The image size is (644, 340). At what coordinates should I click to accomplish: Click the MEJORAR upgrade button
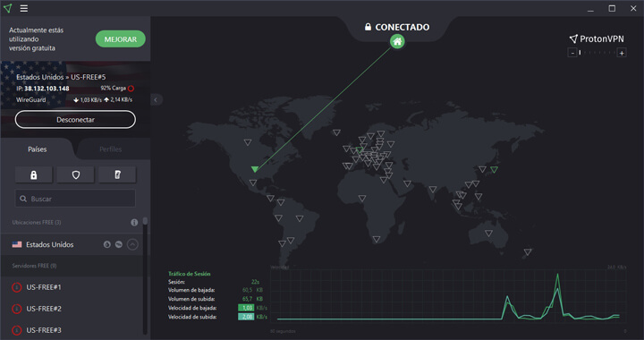[x=121, y=39]
